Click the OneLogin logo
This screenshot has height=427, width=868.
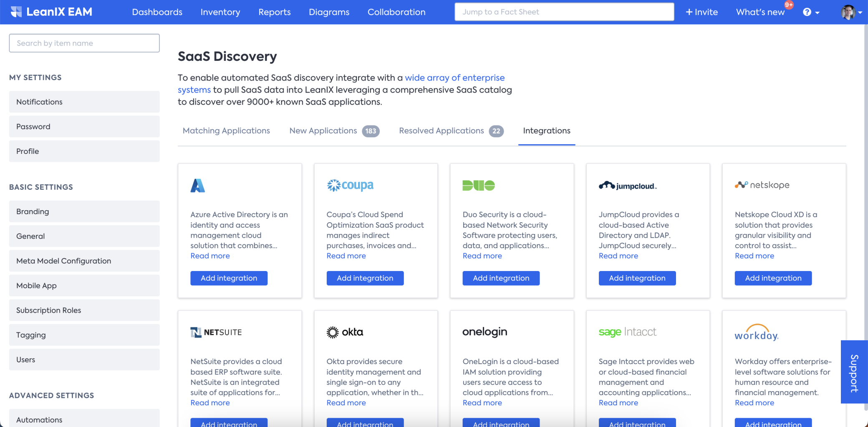click(485, 332)
